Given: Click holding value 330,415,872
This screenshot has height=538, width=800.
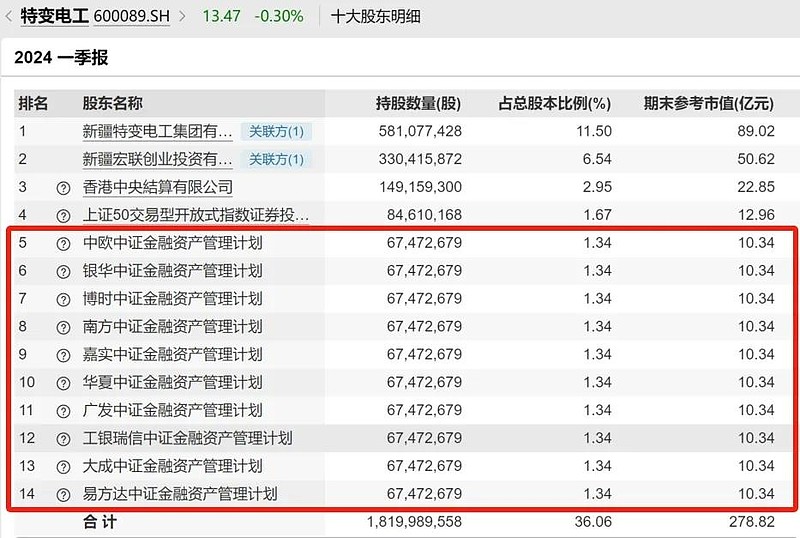Looking at the screenshot, I should point(420,159).
